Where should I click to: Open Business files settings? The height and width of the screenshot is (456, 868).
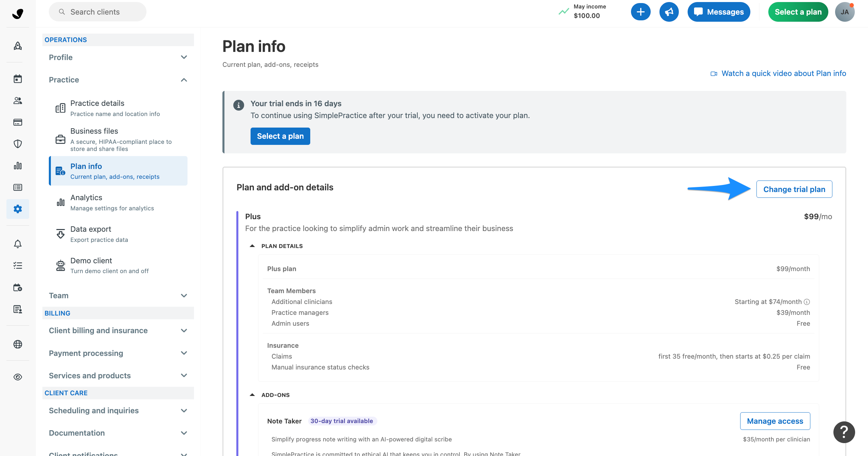coord(118,139)
